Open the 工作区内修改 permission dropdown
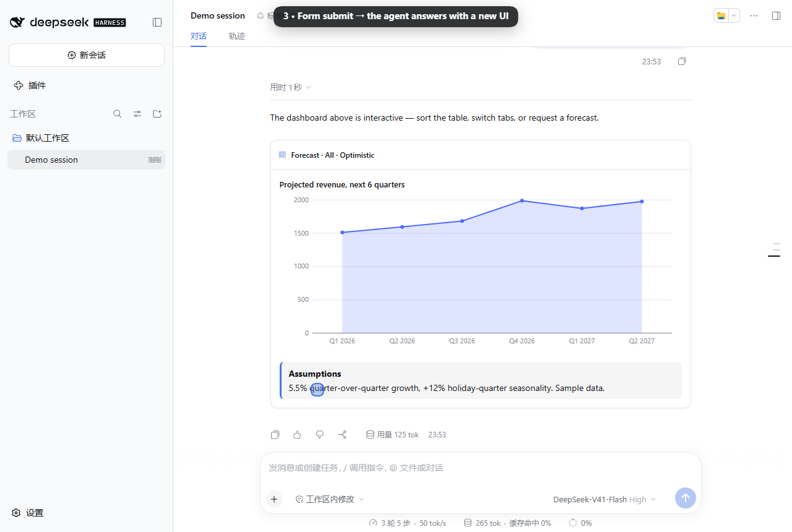 (330, 499)
